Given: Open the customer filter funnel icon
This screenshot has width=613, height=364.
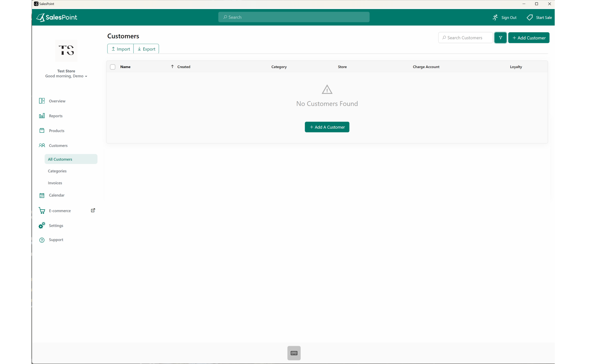Looking at the screenshot, I should (500, 38).
